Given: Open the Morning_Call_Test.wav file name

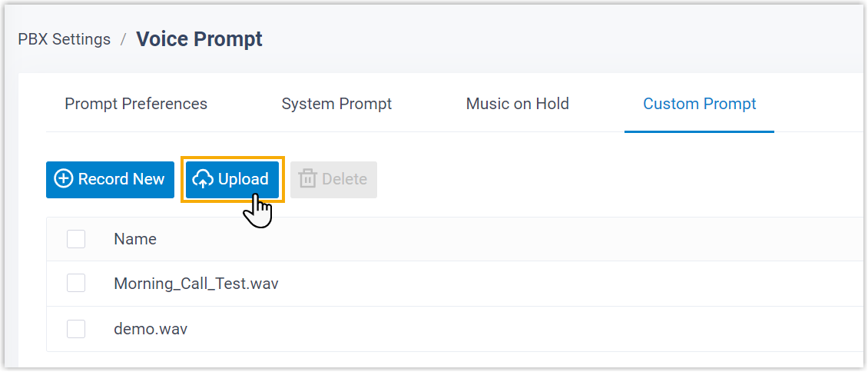Looking at the screenshot, I should 196,284.
